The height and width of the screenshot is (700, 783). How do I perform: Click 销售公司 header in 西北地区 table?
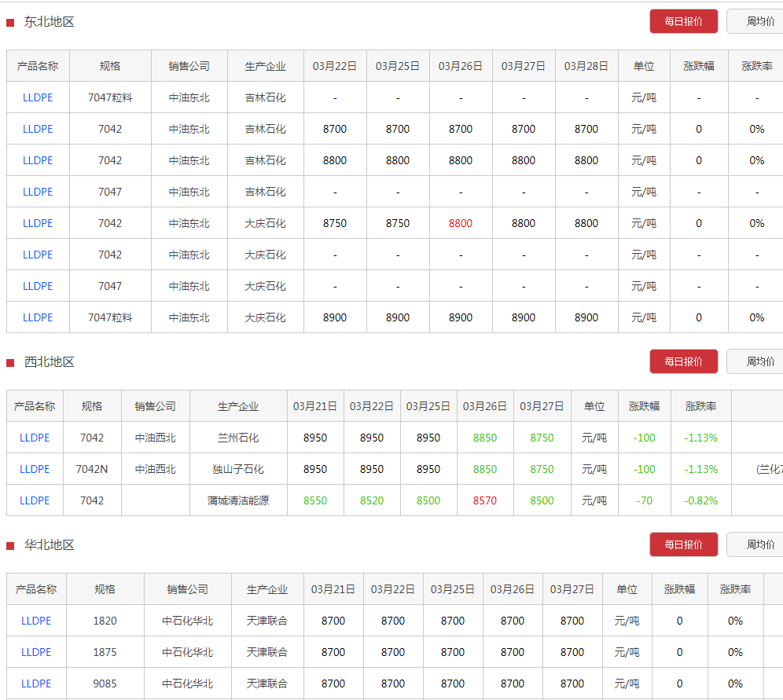(156, 407)
